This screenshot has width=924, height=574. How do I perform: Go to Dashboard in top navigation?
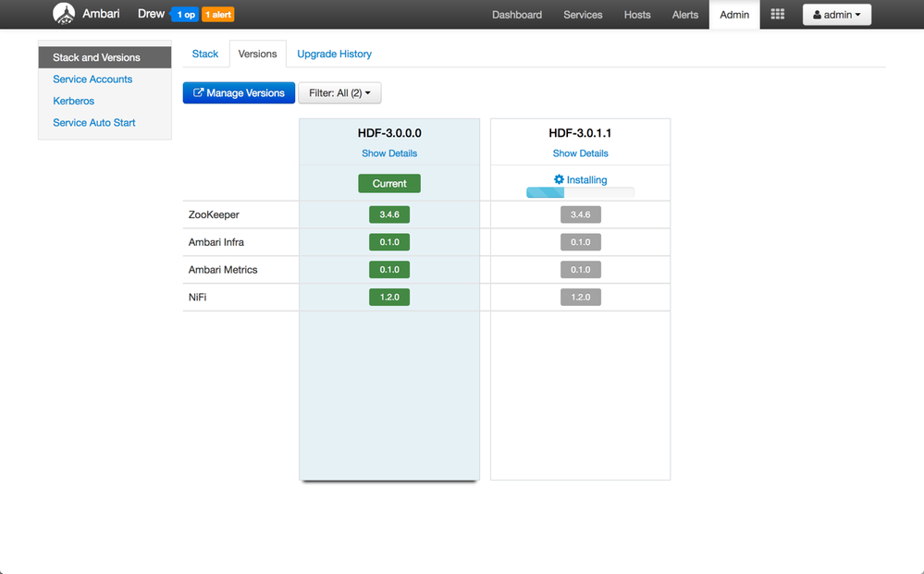pyautogui.click(x=517, y=15)
